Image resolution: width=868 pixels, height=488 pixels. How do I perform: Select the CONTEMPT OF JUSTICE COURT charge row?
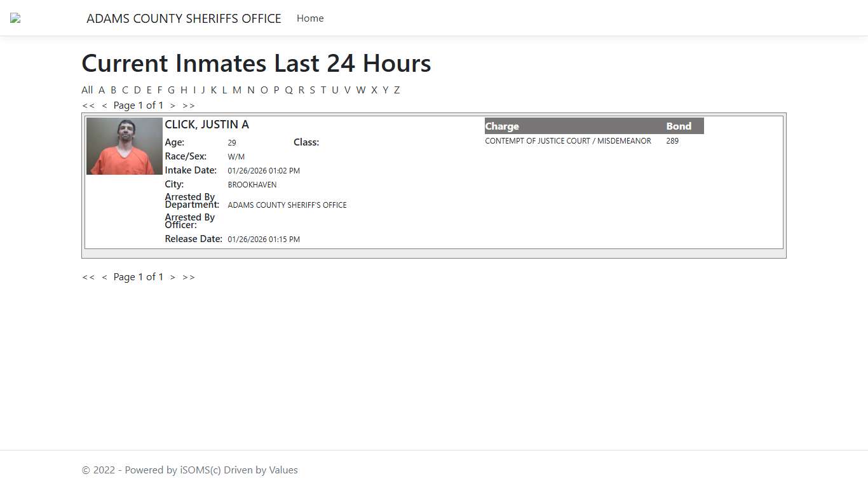[x=567, y=140]
